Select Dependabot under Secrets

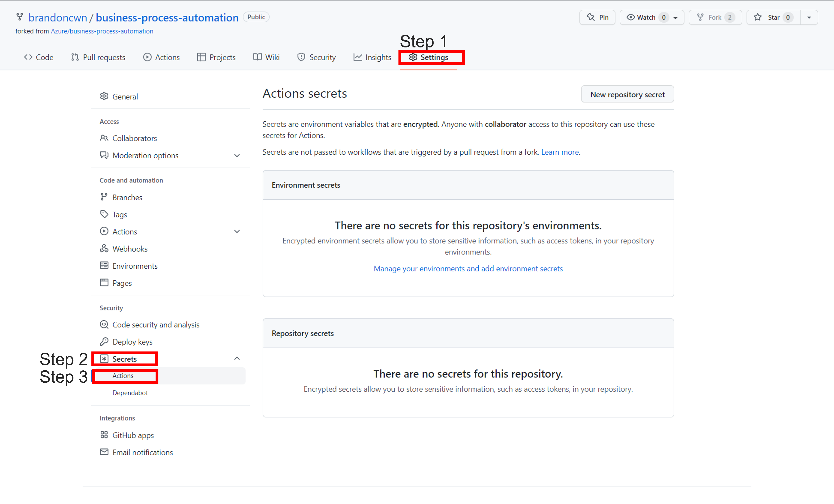(x=130, y=393)
